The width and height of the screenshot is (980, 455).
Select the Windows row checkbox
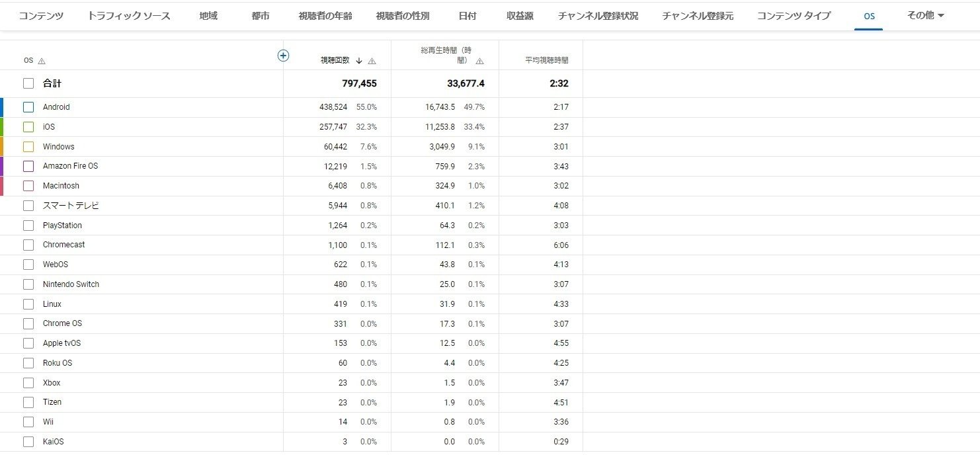[x=28, y=147]
